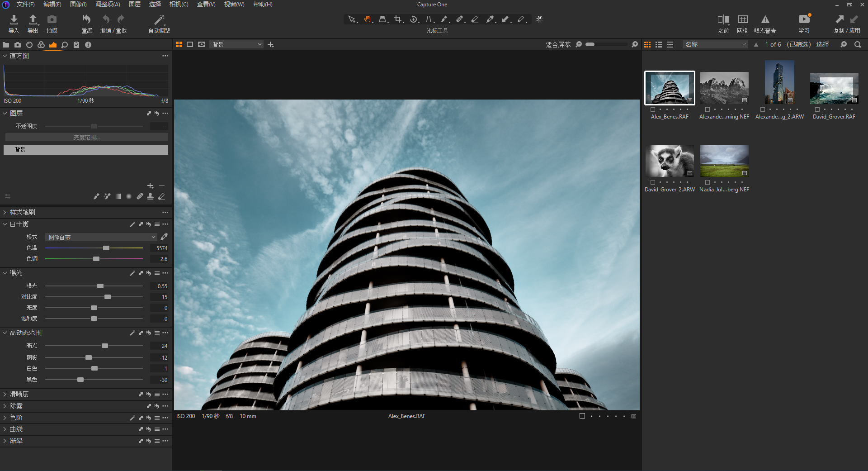Open the 图像(I) menu
The width and height of the screenshot is (868, 471).
pos(78,4)
